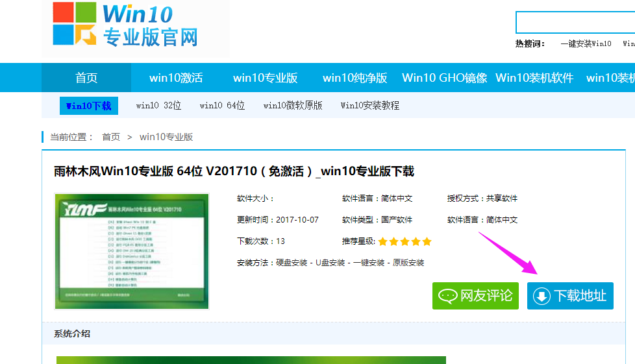Viewport: 635px width, 364px height.
Task: Open the win10微软原版 link
Action: [x=293, y=106]
